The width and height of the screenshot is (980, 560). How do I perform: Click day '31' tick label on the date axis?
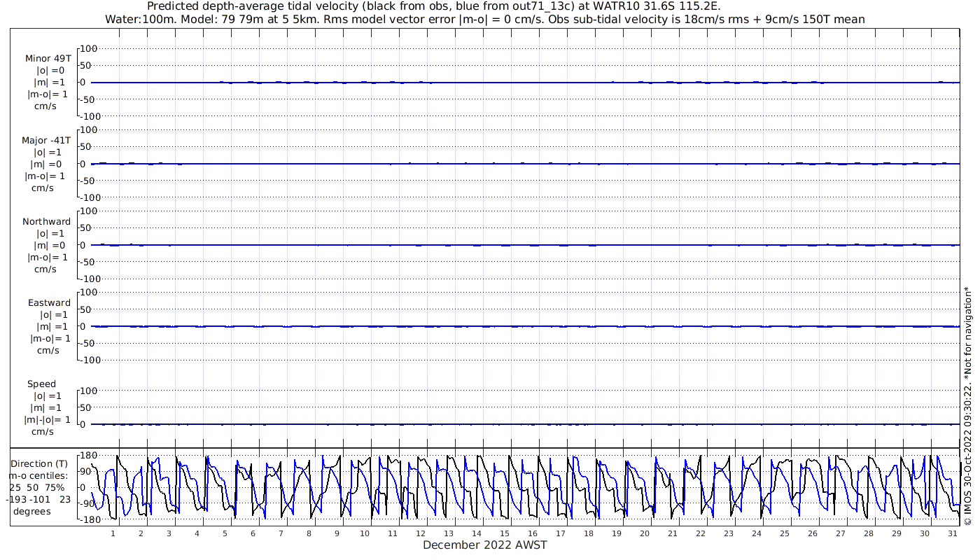tap(953, 533)
